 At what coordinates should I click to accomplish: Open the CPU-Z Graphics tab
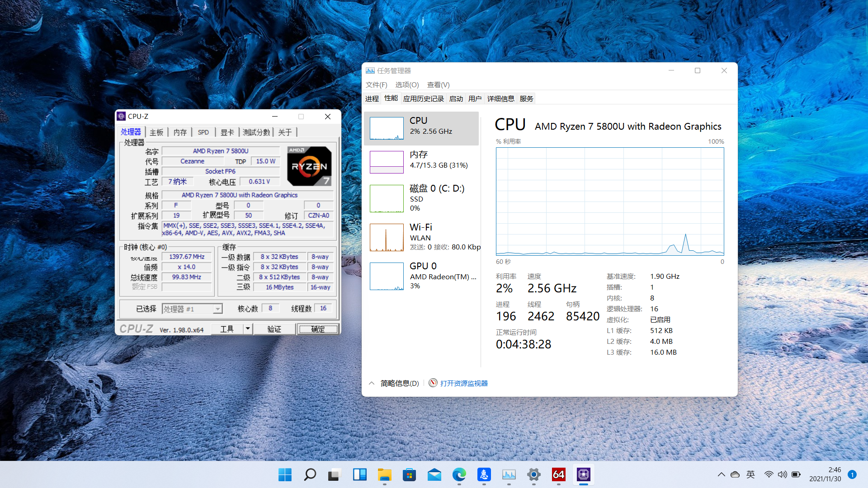tap(227, 132)
